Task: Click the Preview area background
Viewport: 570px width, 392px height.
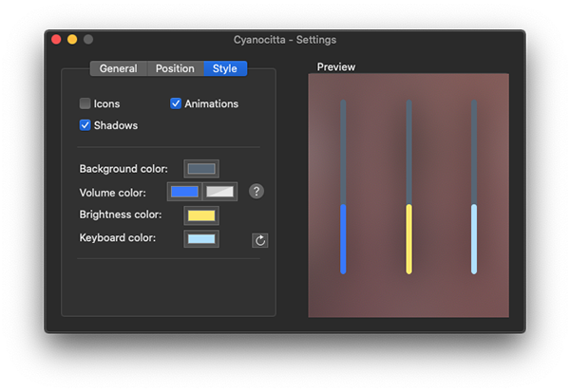Action: click(376, 298)
